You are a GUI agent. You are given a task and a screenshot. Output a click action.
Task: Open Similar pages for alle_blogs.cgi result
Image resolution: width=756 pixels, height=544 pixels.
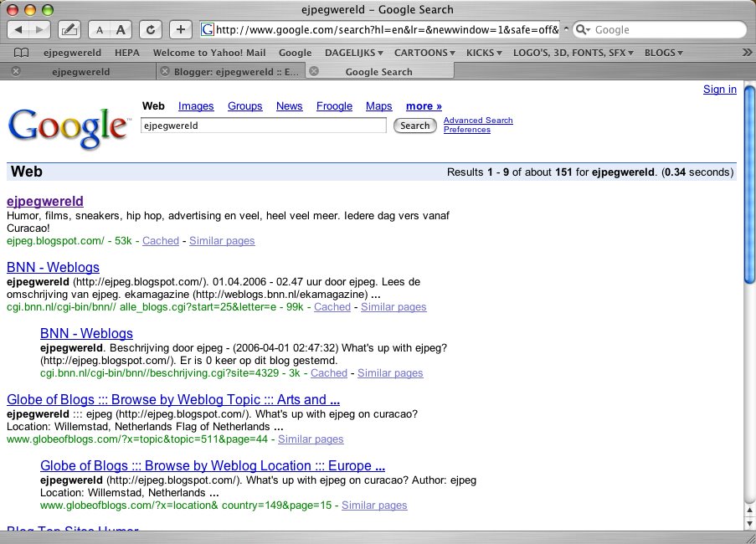[x=393, y=306]
